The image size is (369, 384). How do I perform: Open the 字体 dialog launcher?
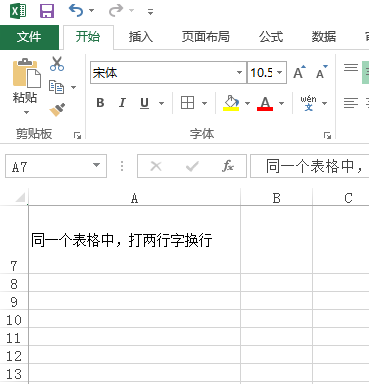coord(327,135)
